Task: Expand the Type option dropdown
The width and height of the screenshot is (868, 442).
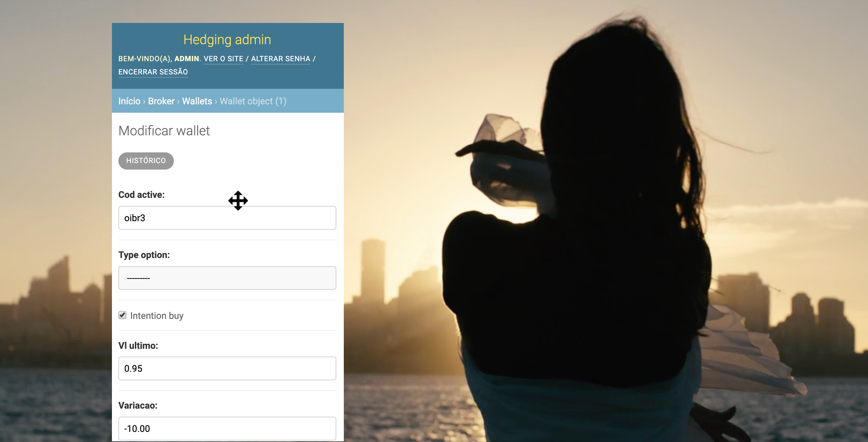Action: pyautogui.click(x=227, y=278)
